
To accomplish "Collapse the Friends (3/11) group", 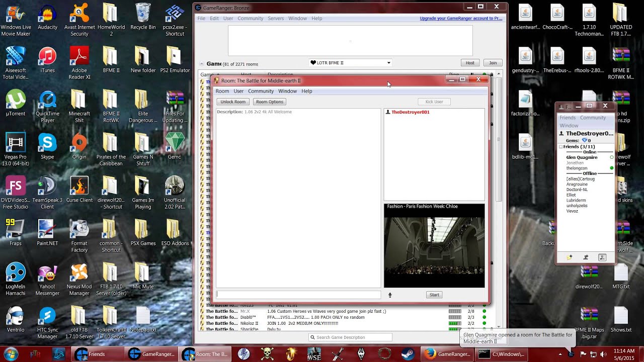I will point(561,147).
